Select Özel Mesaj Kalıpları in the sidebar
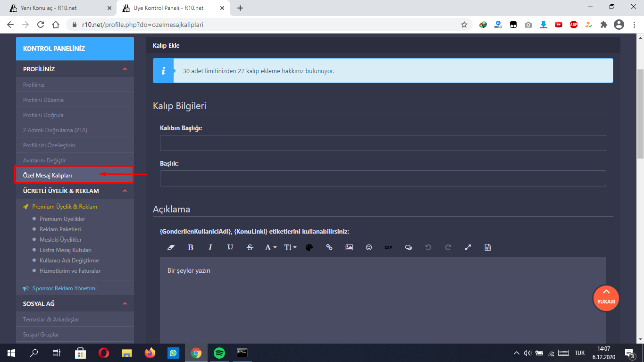Screen dimensions: 644x362 [48, 176]
